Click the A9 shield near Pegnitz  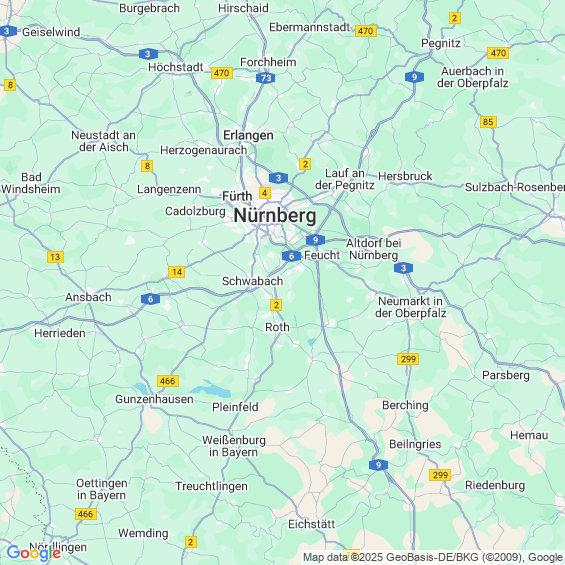(414, 77)
